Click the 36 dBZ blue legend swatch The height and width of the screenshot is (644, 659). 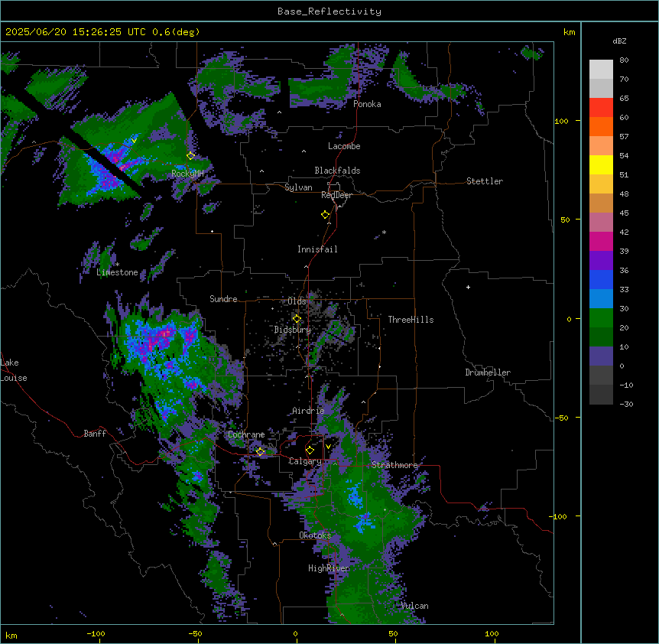click(x=601, y=279)
